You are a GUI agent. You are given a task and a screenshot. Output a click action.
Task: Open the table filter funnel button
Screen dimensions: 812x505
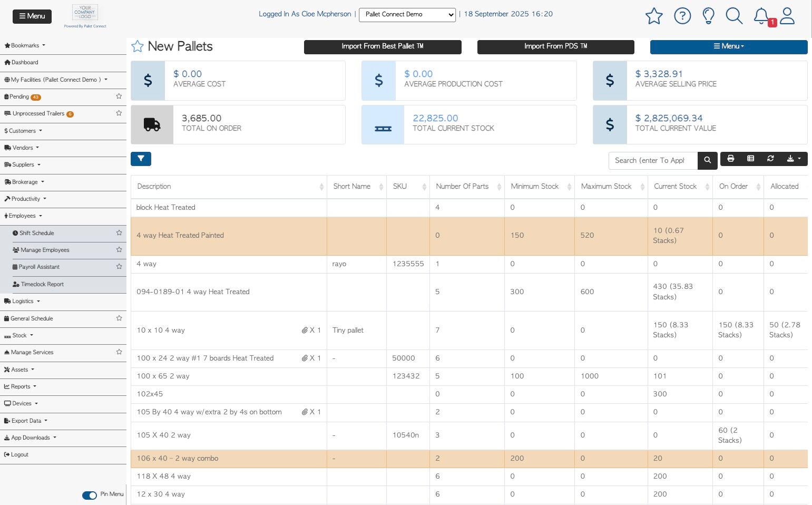point(141,159)
